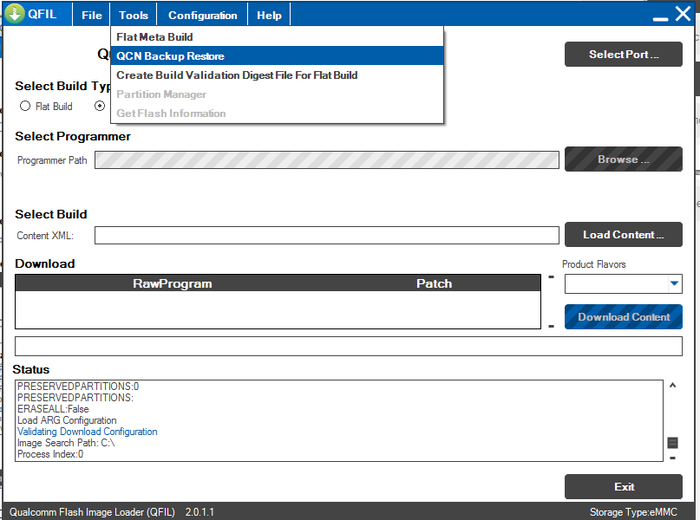Open the File menu
Image resolution: width=700 pixels, height=520 pixels.
[92, 15]
